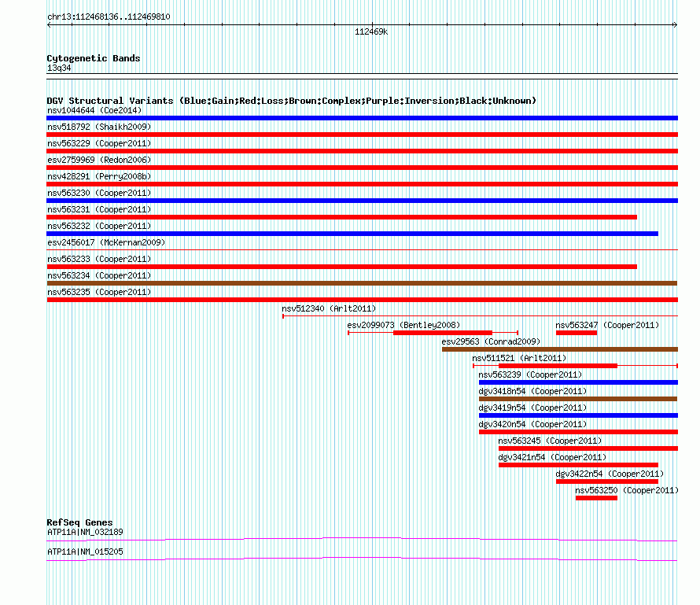The height and width of the screenshot is (605, 700).
Task: Click chr13:112468136..112469810 coordinates text
Action: [x=109, y=17]
